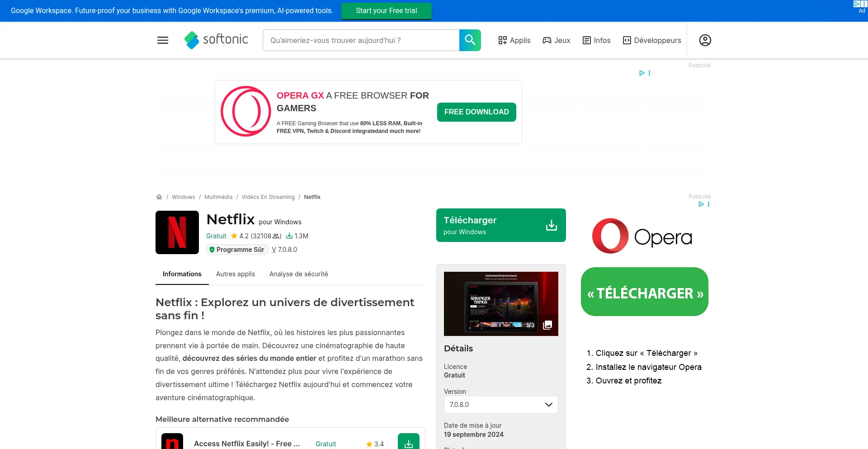Switch to the Autres applis tab
868x449 pixels.
(236, 274)
